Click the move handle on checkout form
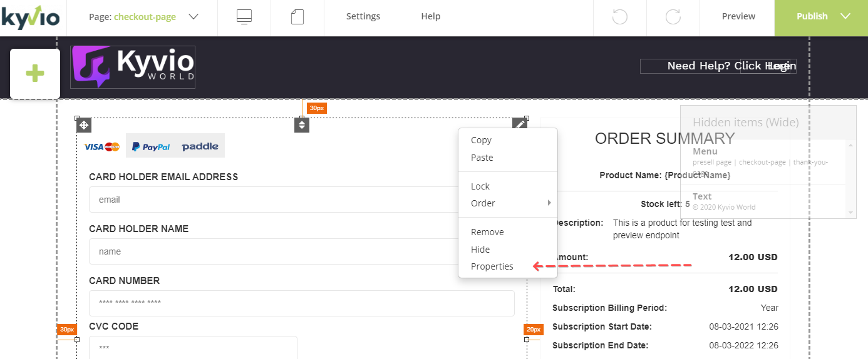868x359 pixels. pos(84,125)
